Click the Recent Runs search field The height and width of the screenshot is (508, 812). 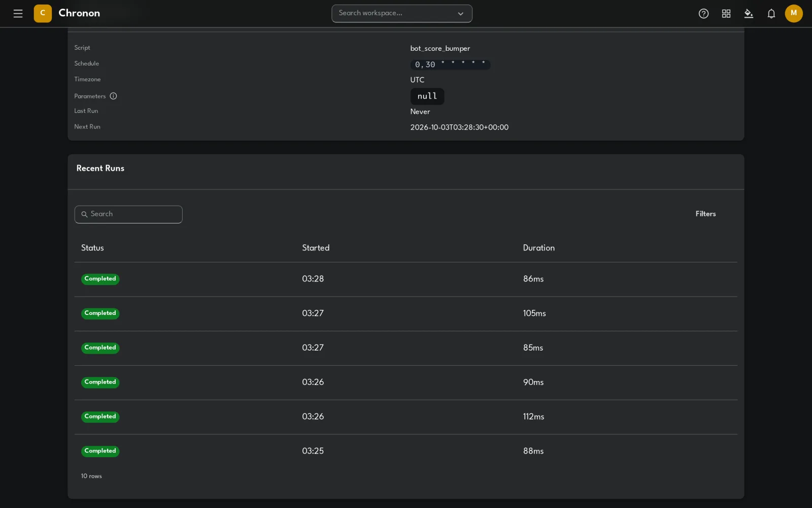pyautogui.click(x=128, y=214)
